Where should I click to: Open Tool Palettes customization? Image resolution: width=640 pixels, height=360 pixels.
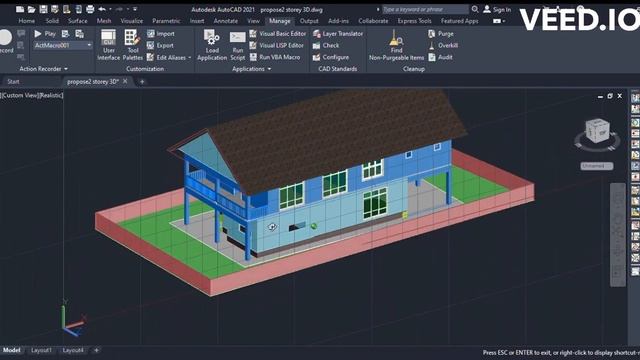pos(133,45)
